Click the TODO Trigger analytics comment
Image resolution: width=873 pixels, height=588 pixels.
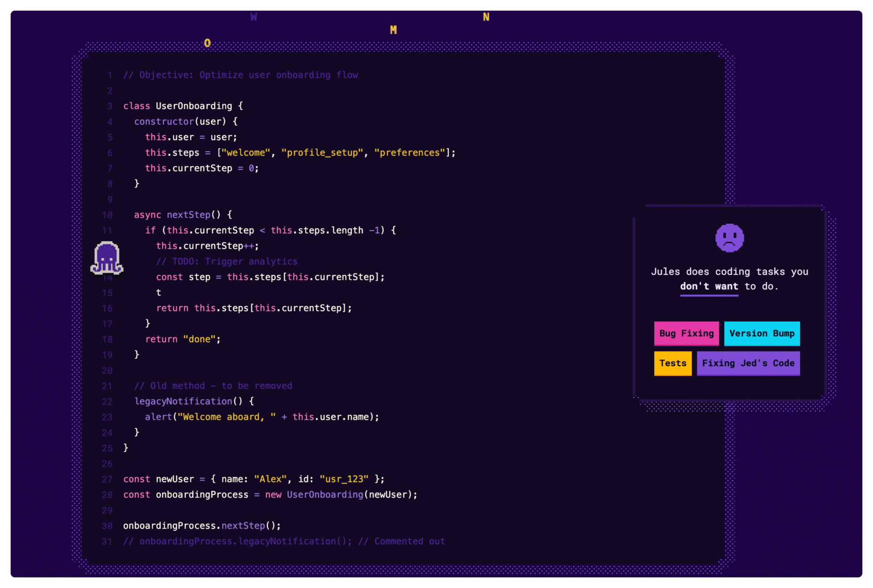click(226, 261)
